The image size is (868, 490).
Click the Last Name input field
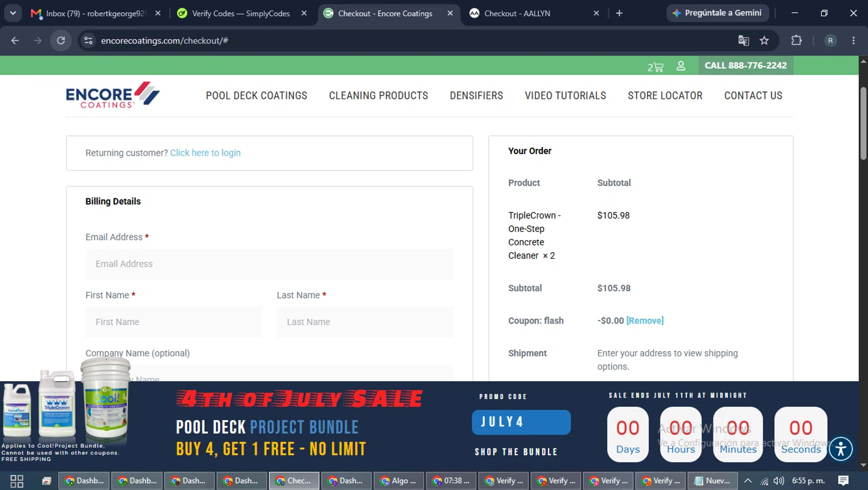click(x=365, y=322)
